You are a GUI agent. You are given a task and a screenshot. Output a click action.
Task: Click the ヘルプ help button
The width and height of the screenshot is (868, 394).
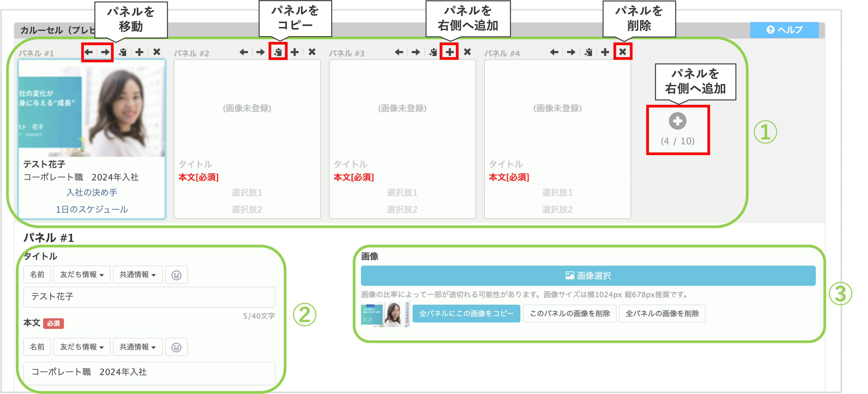pos(784,30)
